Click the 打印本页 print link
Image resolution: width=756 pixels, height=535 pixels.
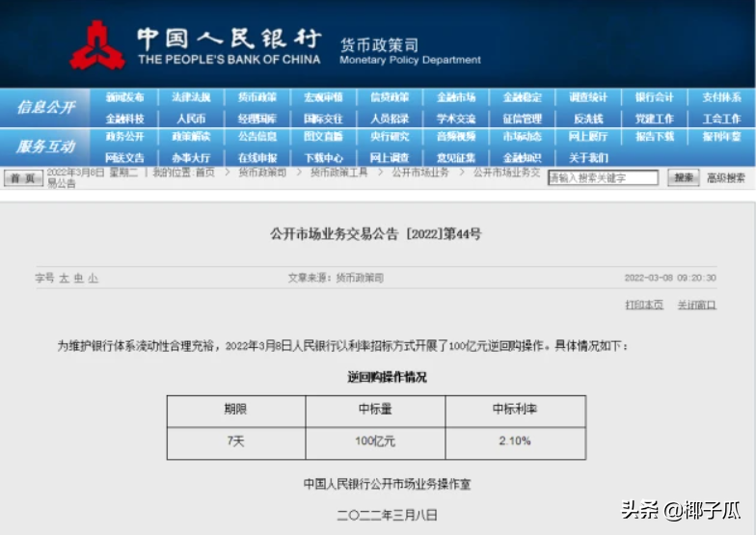tap(644, 305)
